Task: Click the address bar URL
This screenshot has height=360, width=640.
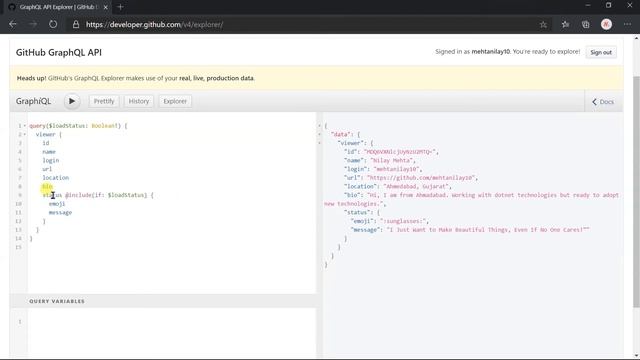Action: click(154, 24)
